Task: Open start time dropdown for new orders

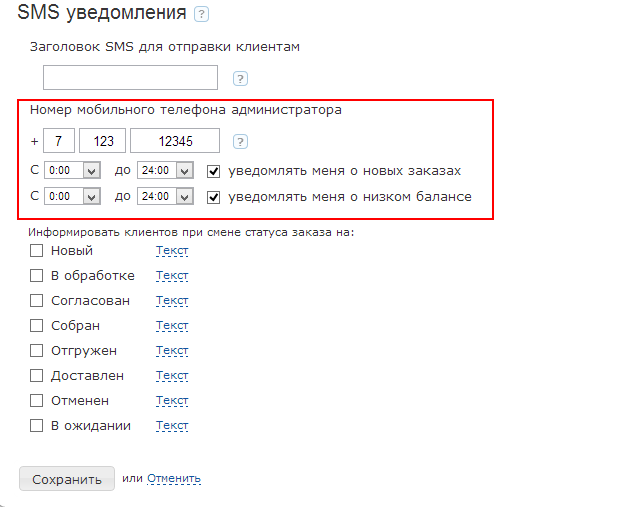Action: (72, 170)
